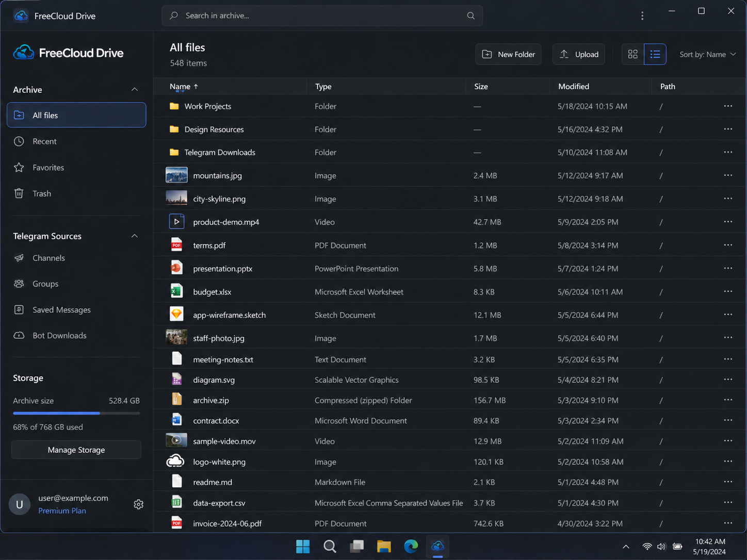Select the sample-video.mov file name
This screenshot has height=560, width=747.
tap(224, 441)
